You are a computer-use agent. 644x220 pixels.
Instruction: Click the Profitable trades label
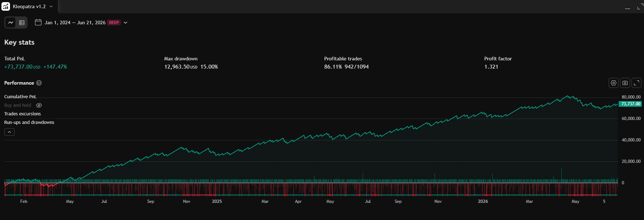coord(343,59)
